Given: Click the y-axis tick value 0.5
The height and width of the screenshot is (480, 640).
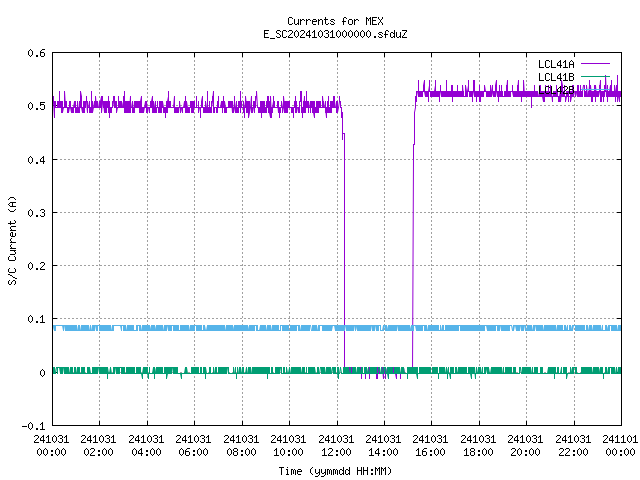Looking at the screenshot, I should click(36, 106).
